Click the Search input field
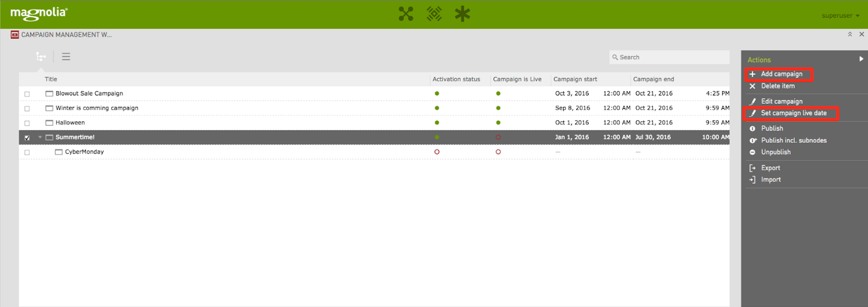 coord(669,57)
